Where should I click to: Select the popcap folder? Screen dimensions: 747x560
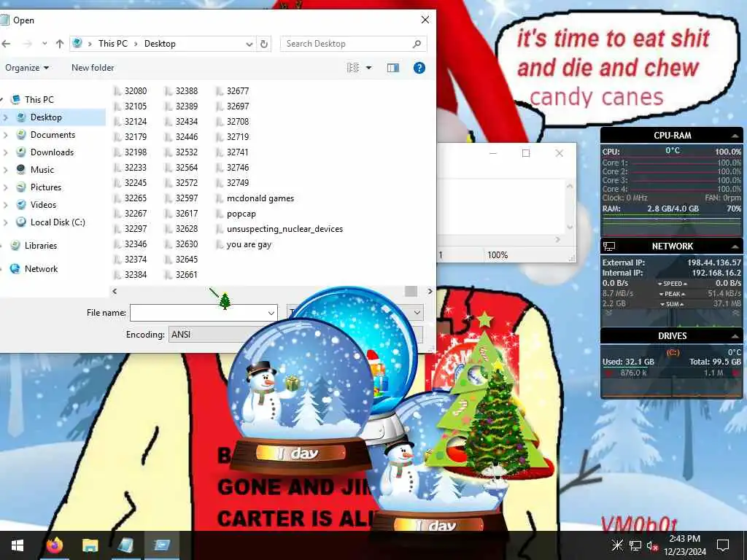pyautogui.click(x=236, y=214)
